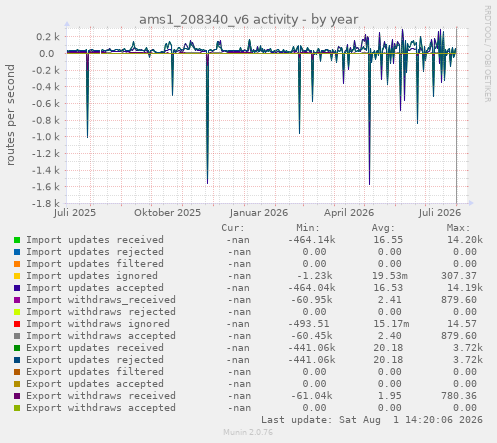This screenshot has height=443, width=497.
Task: Click the brown Export updates filtered swatch
Action: (17, 372)
